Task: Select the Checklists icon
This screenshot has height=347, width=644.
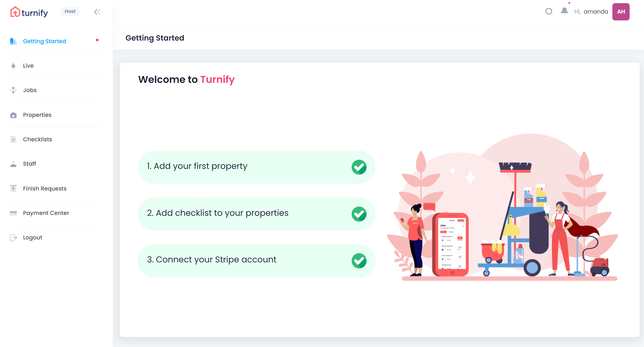Action: click(x=13, y=139)
